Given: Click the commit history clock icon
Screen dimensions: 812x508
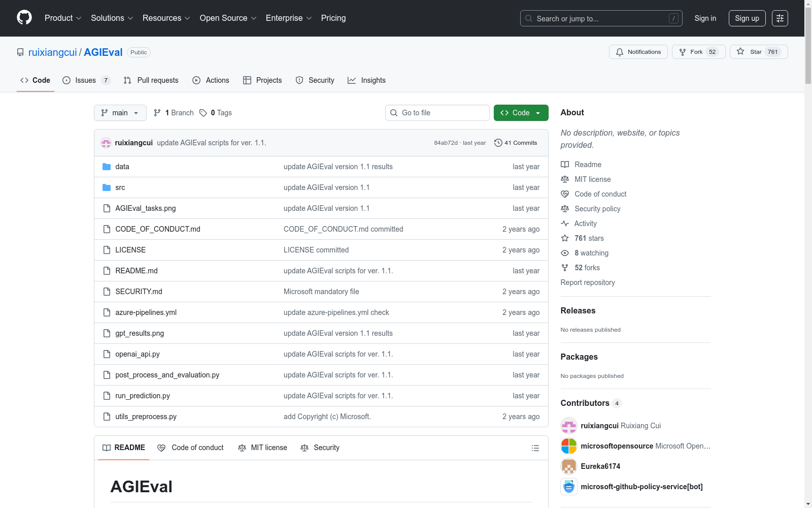Looking at the screenshot, I should coord(498,143).
